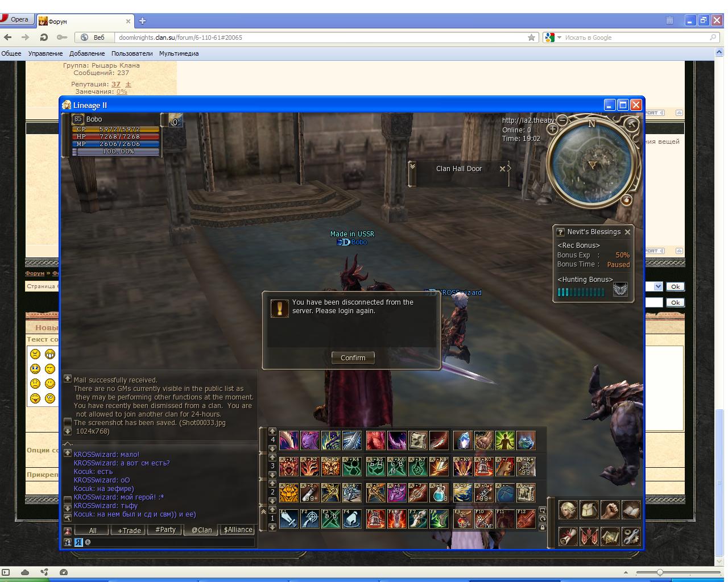Toggle shortcut bar rotation icon

543,519
